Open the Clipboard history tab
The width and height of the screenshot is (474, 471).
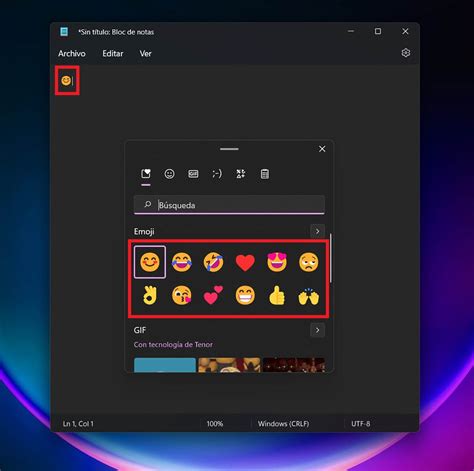click(265, 174)
